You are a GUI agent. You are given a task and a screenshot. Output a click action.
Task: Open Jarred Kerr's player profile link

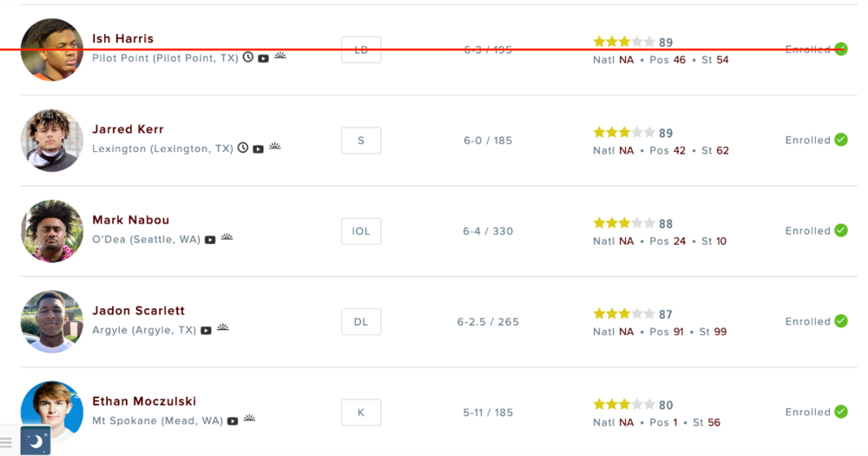coord(128,129)
